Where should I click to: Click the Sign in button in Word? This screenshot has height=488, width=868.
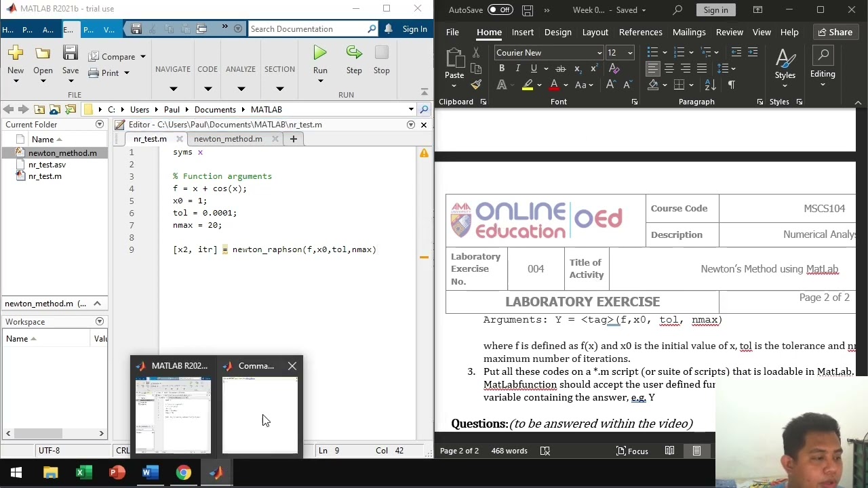tap(715, 9)
